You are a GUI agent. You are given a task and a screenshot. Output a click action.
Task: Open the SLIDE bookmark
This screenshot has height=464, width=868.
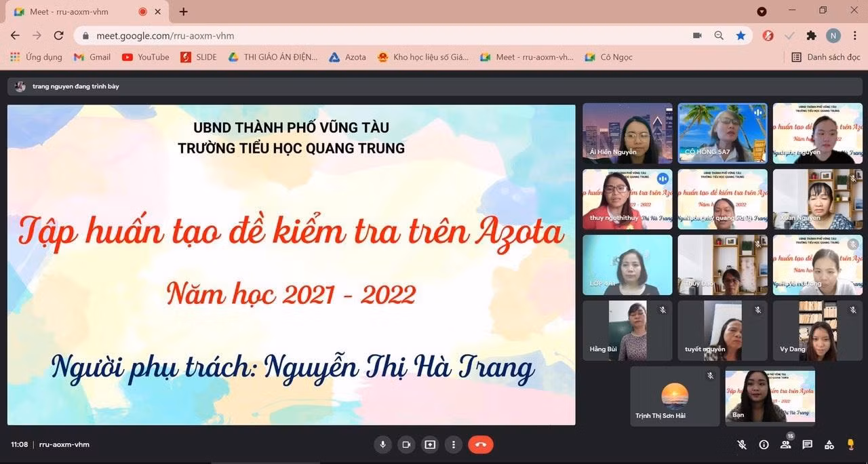pyautogui.click(x=199, y=57)
